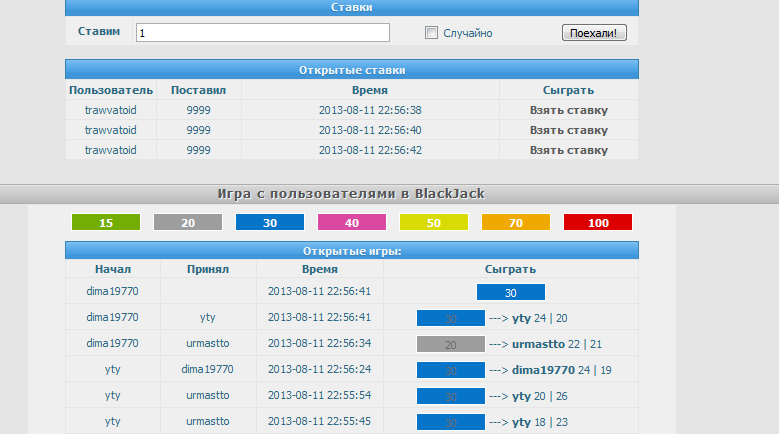The height and width of the screenshot is (434, 779).
Task: Take trawvatoid's bet from 22:56:40
Action: coord(568,130)
